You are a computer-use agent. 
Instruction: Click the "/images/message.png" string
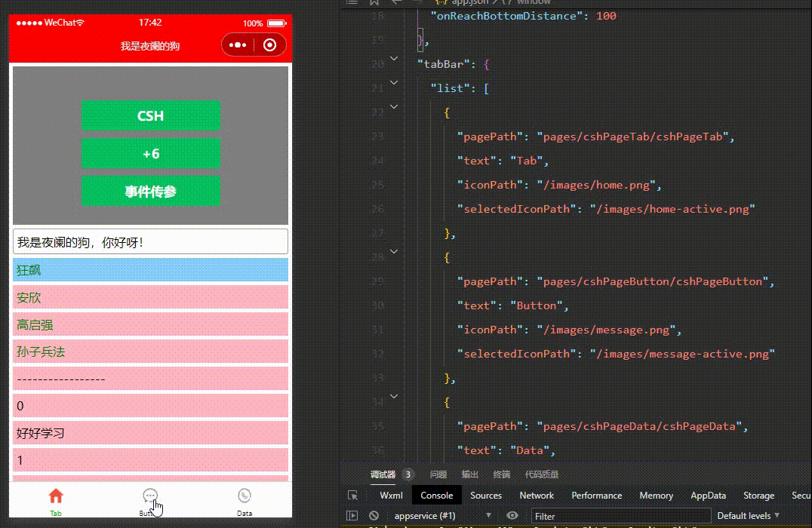(x=606, y=330)
